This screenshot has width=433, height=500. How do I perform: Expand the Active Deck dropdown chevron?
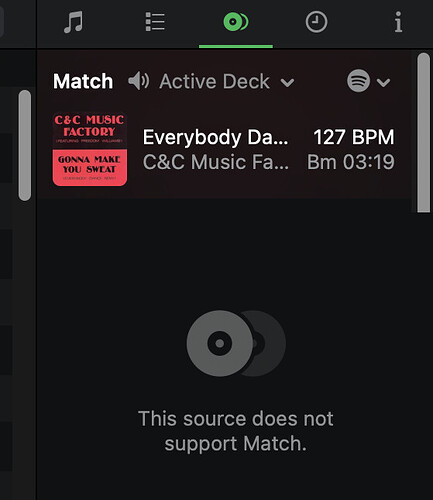click(x=287, y=82)
